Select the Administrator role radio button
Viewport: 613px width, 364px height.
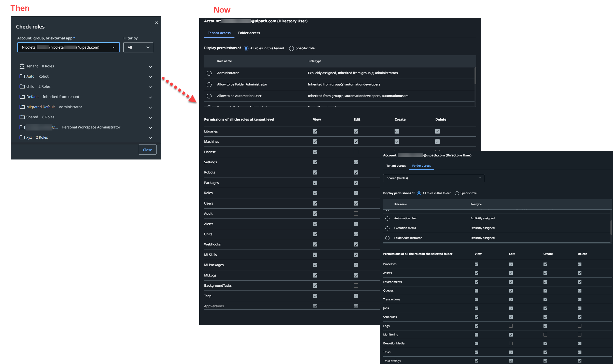click(x=209, y=73)
